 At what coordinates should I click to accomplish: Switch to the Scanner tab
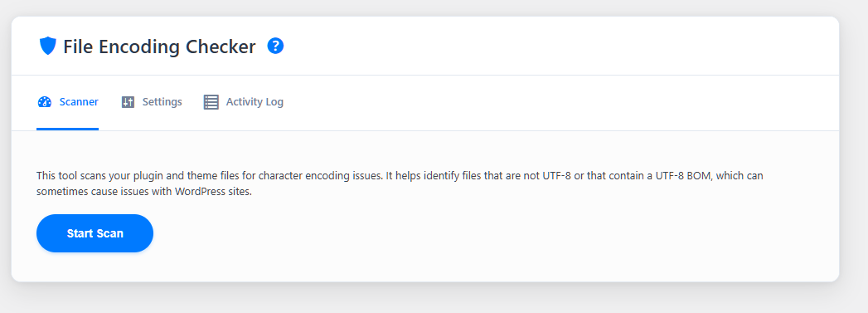point(67,102)
